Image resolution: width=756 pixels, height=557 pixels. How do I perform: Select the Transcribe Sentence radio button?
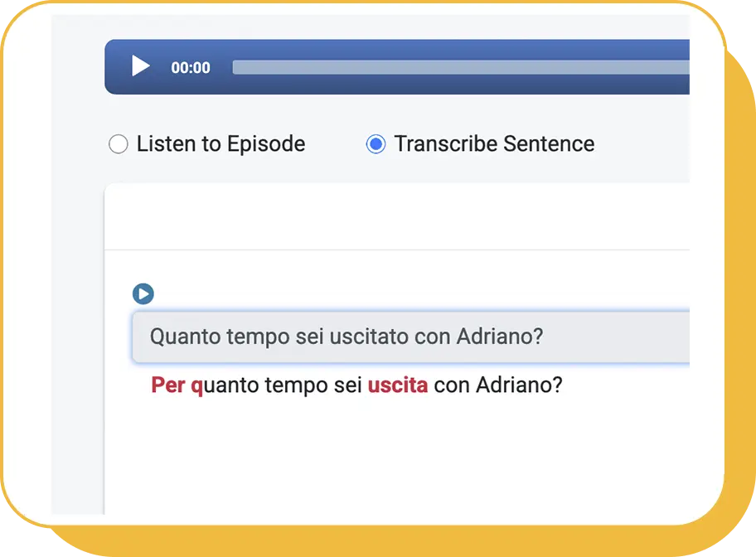pos(376,143)
